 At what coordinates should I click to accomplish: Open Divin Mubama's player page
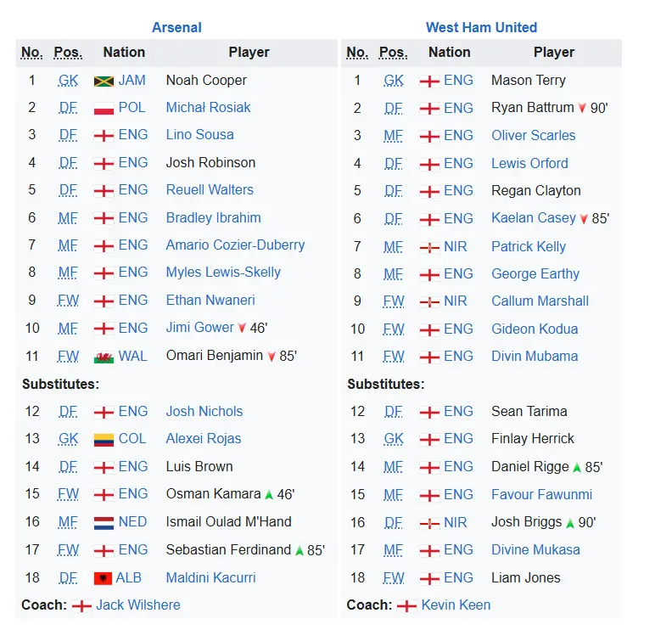coord(535,357)
